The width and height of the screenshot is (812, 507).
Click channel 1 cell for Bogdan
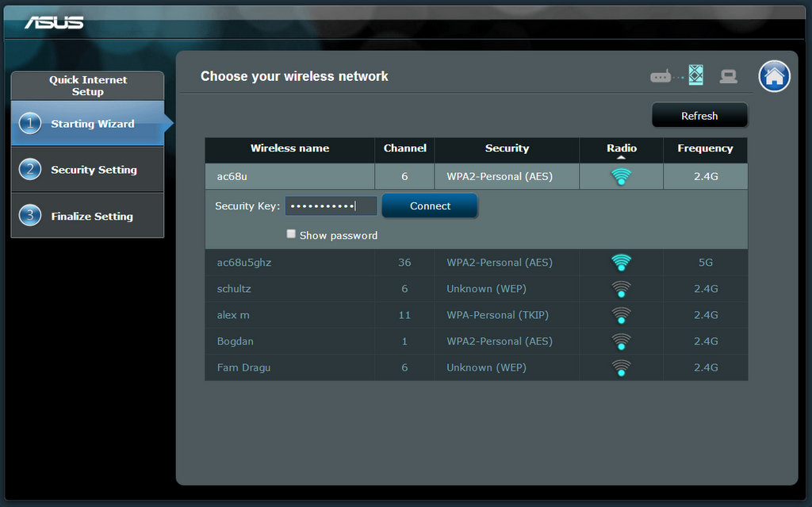click(x=404, y=341)
